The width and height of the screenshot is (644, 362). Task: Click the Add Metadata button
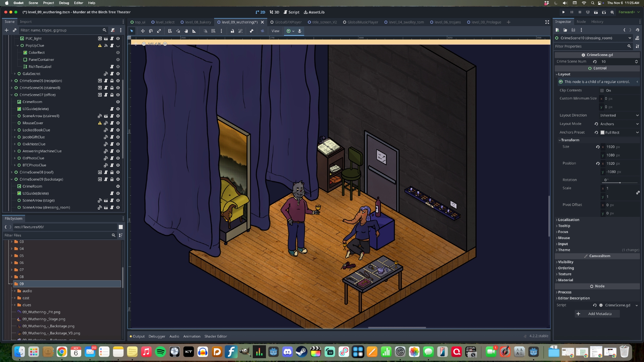point(597,314)
